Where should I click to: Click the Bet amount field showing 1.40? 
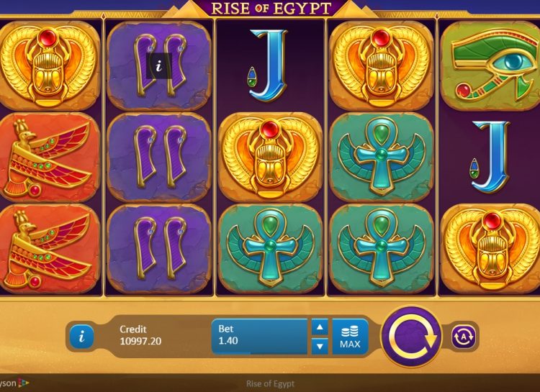[259, 336]
